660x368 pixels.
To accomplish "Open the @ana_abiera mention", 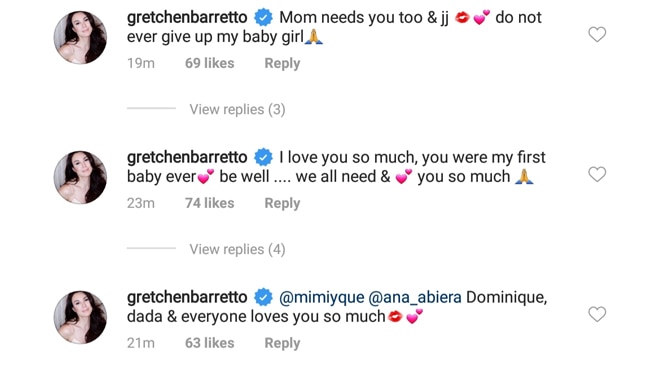I will [x=415, y=298].
